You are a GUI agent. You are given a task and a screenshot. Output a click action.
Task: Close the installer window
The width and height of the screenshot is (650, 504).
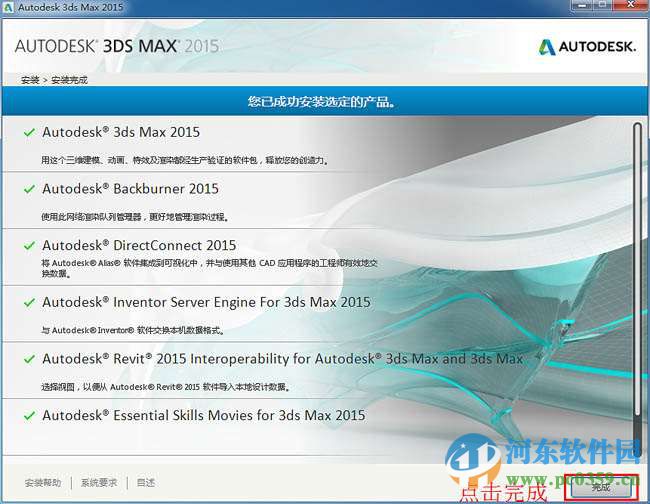pos(631,5)
